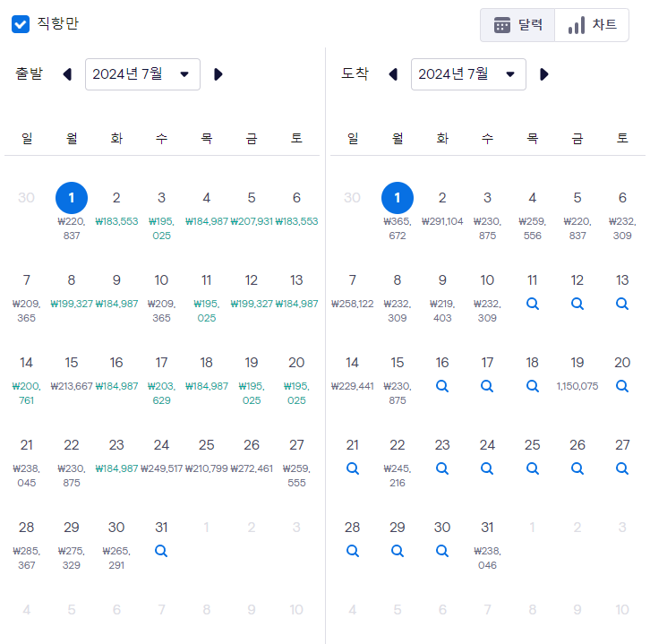
Task: Click the ₩249,517 price on departure 24
Action: point(161,468)
